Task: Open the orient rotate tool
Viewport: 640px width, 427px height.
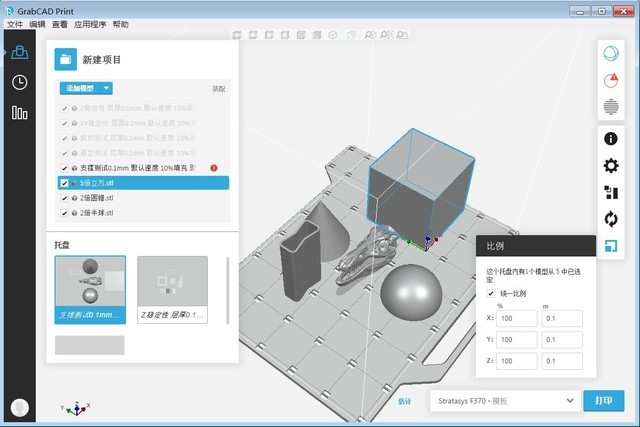Action: (611, 219)
